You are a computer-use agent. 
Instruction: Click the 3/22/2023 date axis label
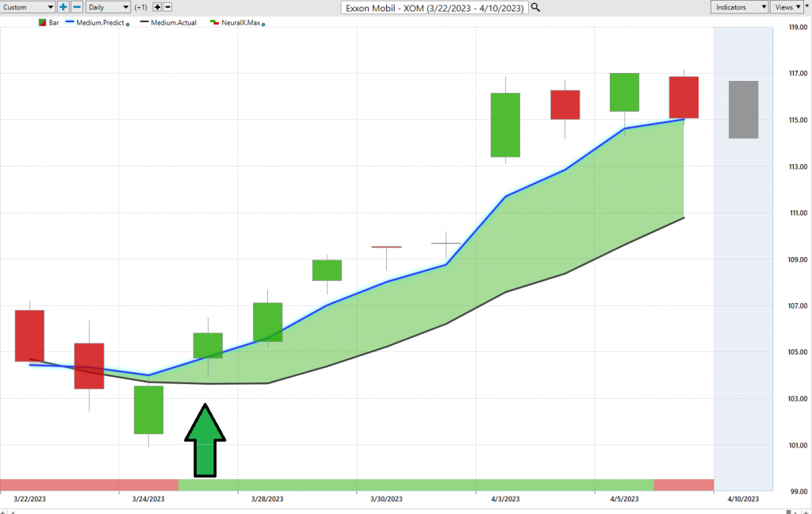click(29, 499)
